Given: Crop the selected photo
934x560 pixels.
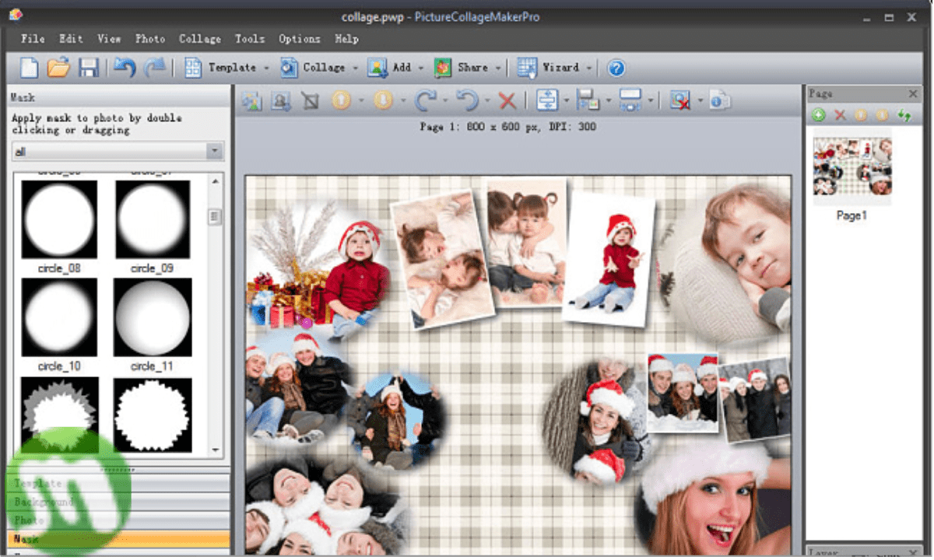Looking at the screenshot, I should point(310,100).
